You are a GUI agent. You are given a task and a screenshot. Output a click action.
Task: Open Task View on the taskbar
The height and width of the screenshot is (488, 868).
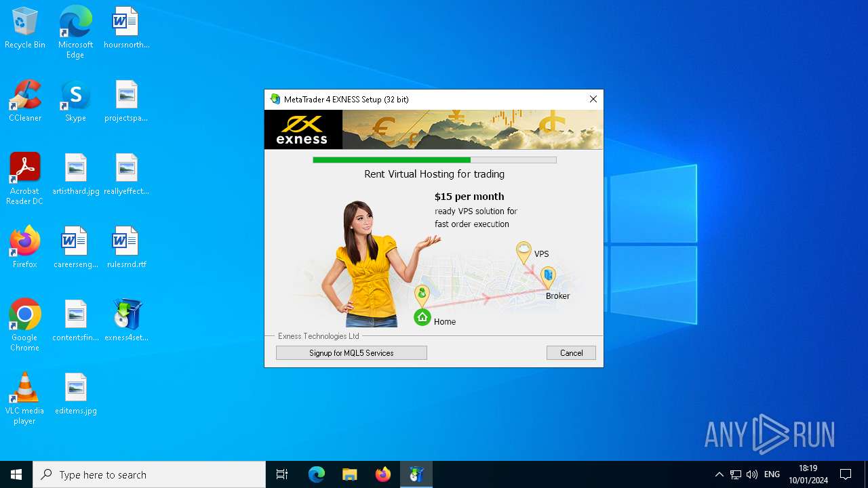(282, 474)
